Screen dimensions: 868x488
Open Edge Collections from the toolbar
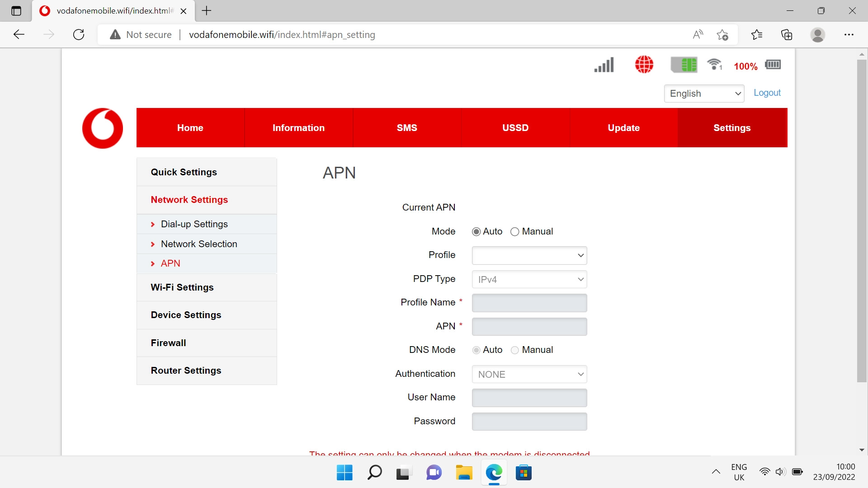787,35
